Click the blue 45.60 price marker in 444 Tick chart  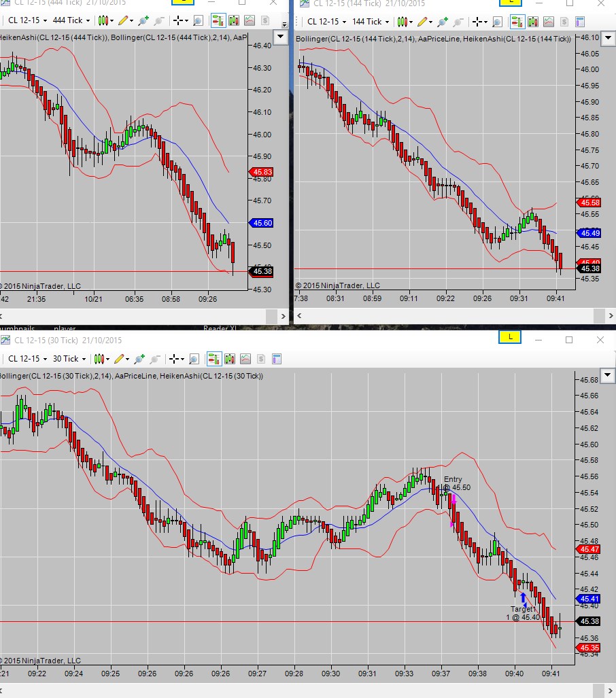[x=261, y=223]
